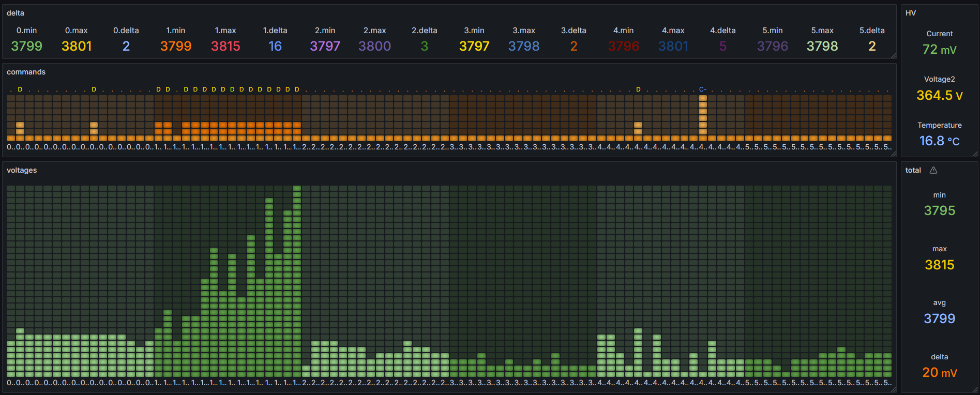This screenshot has width=980, height=395.
Task: Click resize handle of the delta panel
Action: 894,56
